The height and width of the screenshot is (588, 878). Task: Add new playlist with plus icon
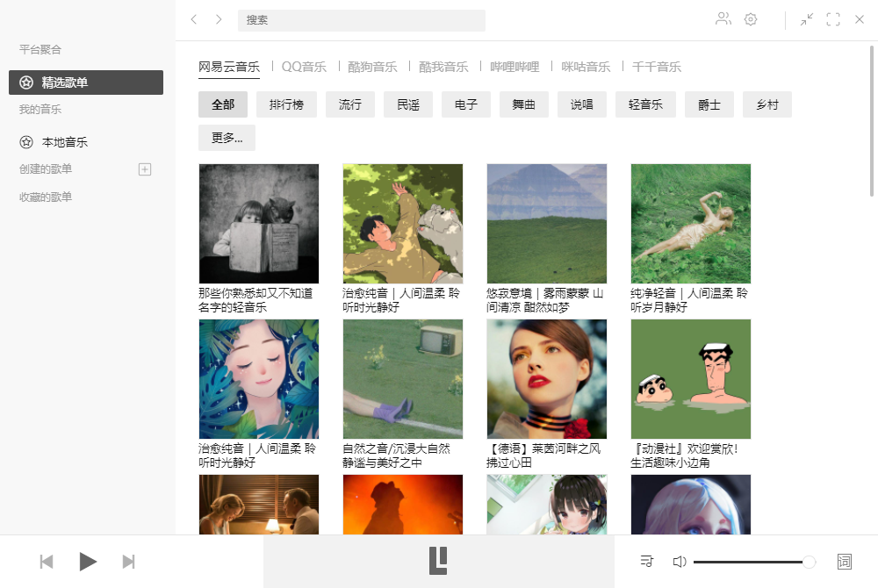(145, 169)
